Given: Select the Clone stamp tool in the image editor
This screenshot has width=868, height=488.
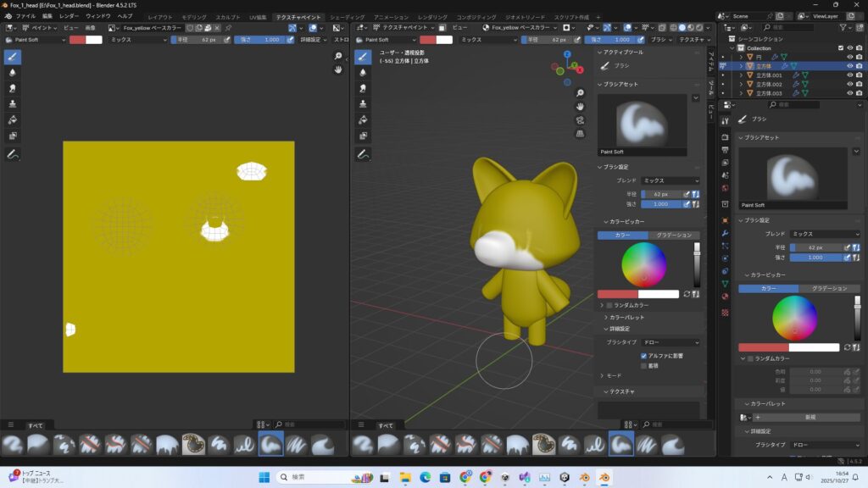Looking at the screenshot, I should 13,103.
